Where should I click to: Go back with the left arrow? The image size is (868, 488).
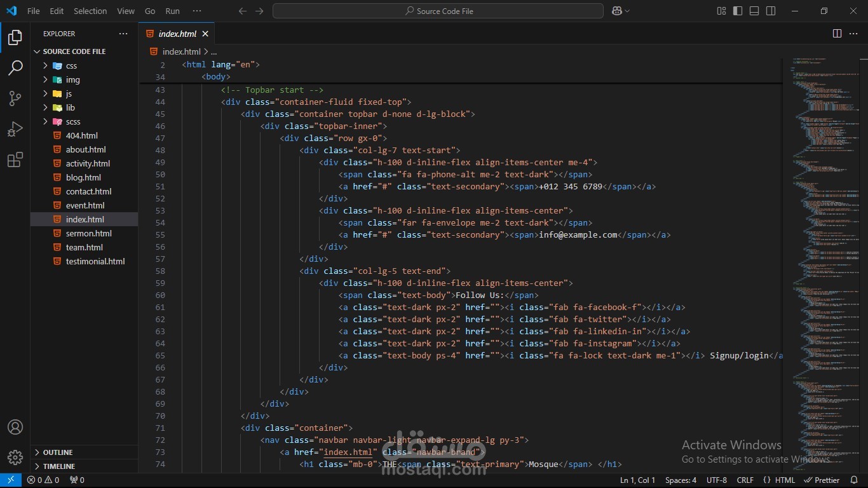coord(242,11)
